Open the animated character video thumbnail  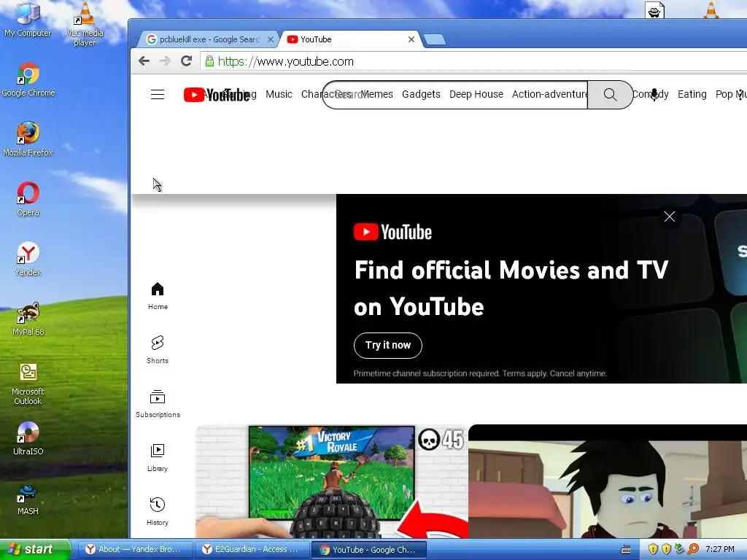tap(608, 481)
